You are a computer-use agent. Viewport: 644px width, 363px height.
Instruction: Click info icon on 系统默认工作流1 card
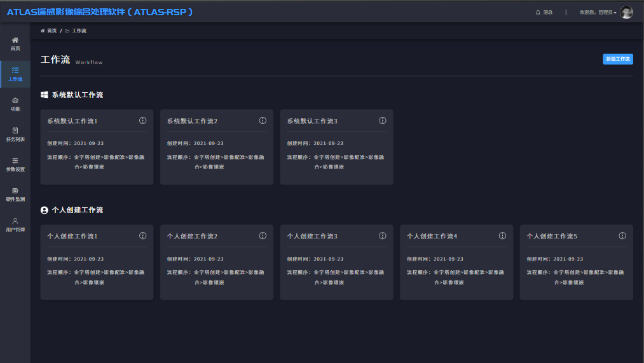click(x=143, y=120)
